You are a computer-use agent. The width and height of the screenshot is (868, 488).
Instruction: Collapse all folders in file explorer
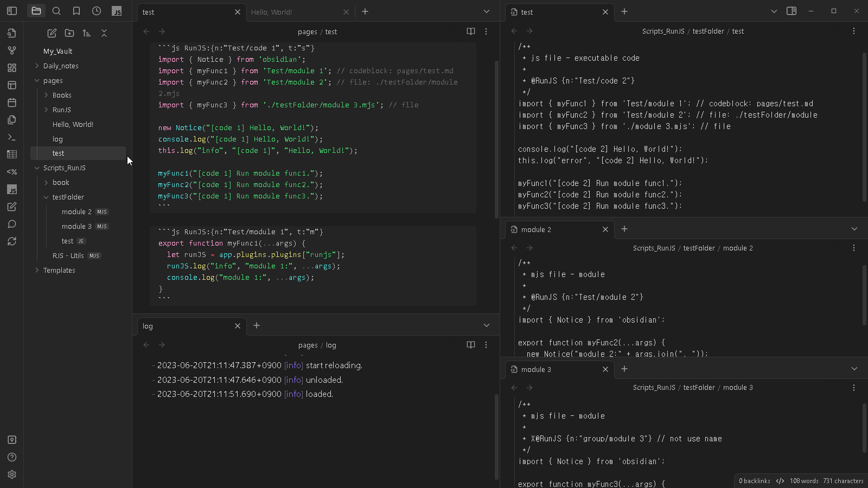click(x=104, y=33)
